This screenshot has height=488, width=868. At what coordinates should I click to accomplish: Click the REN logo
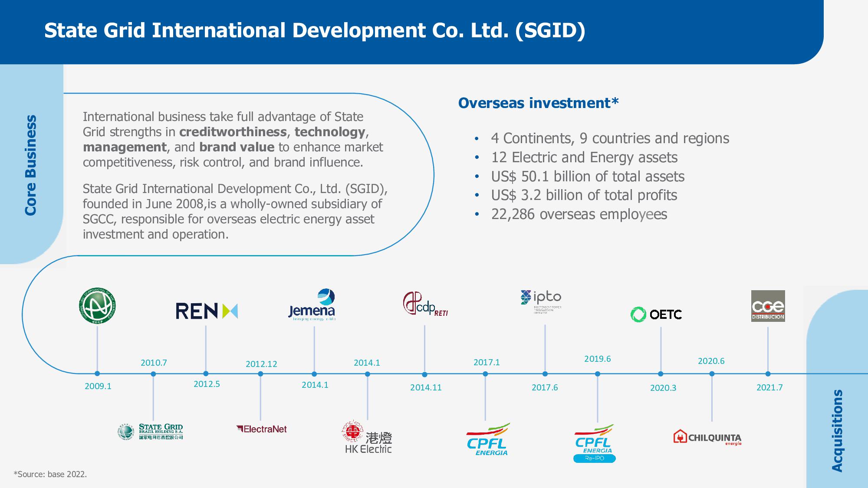[x=207, y=311]
